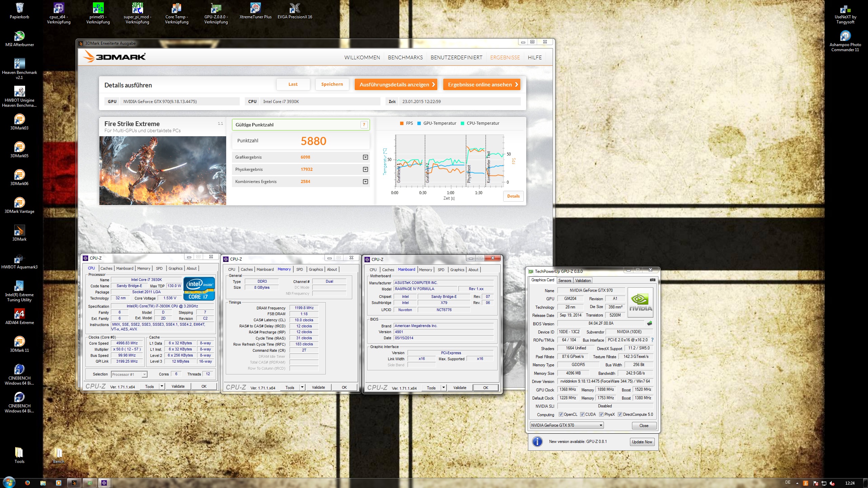Click the Bus Interface question mark in GPU-Z

[x=652, y=340]
